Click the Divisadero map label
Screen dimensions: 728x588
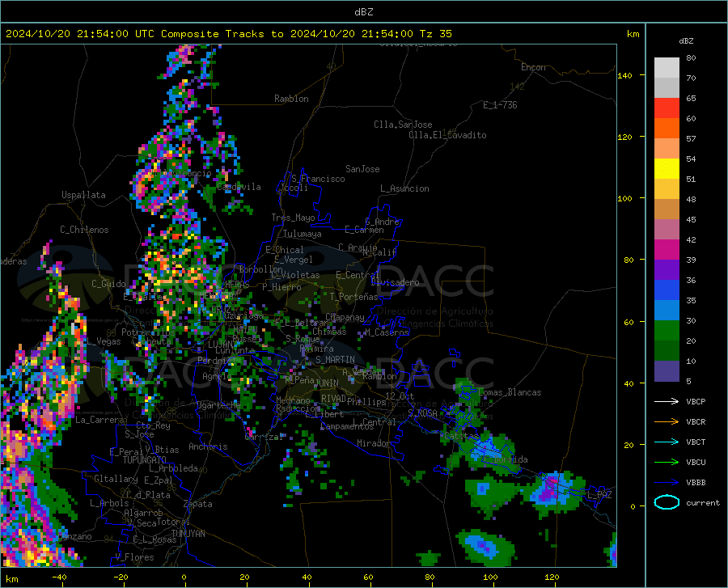(x=395, y=282)
